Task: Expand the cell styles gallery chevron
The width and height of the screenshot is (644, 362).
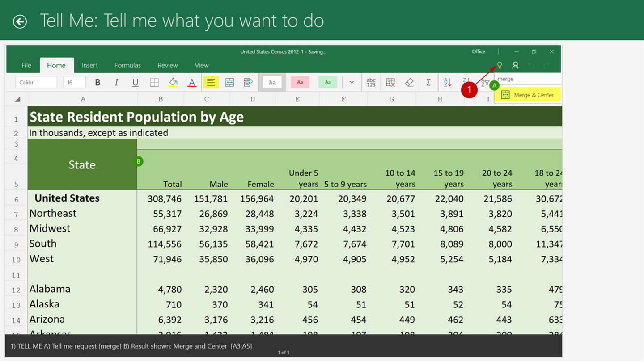Action: click(352, 82)
